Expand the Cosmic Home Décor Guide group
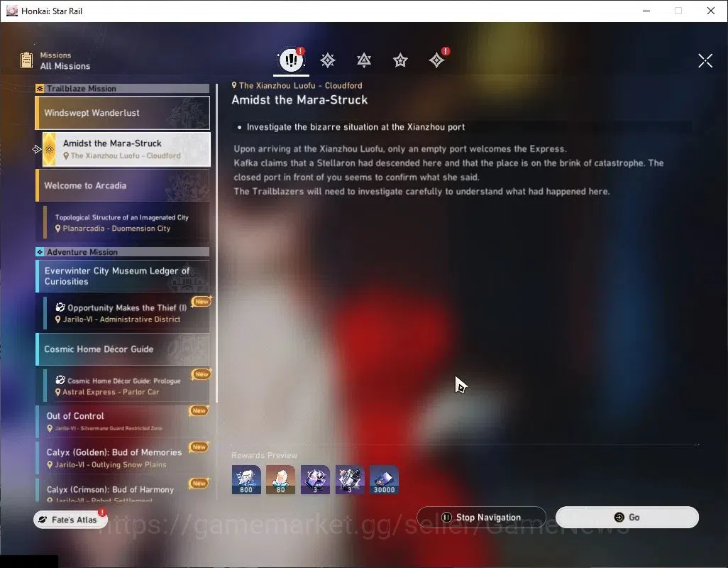The height and width of the screenshot is (568, 728). click(123, 349)
